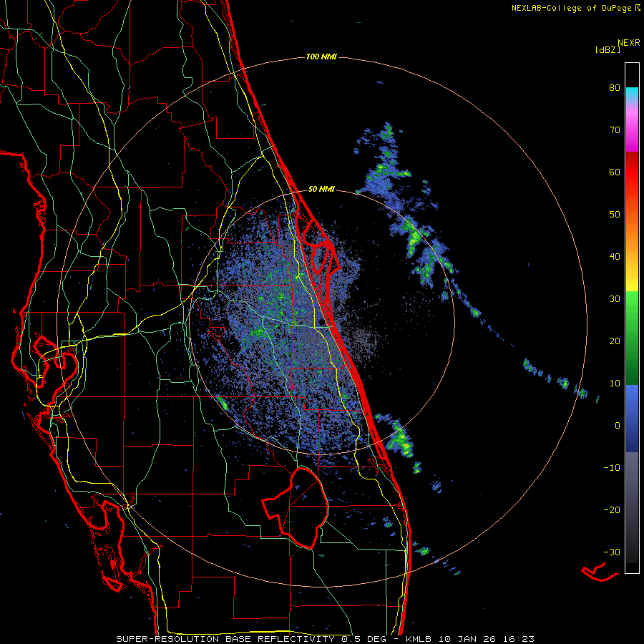
Task: Click the 30 value on dBZ scale
Action: click(x=615, y=299)
